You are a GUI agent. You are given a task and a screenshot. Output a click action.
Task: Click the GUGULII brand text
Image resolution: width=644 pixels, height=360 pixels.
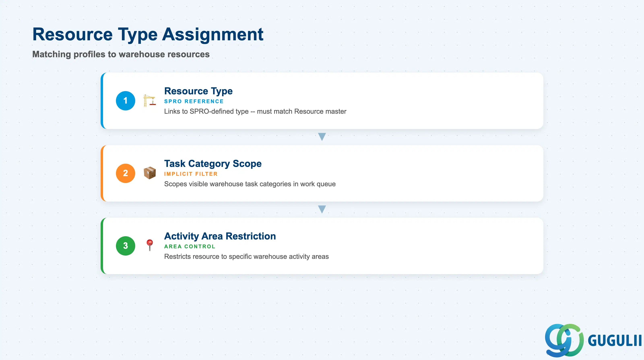point(614,340)
